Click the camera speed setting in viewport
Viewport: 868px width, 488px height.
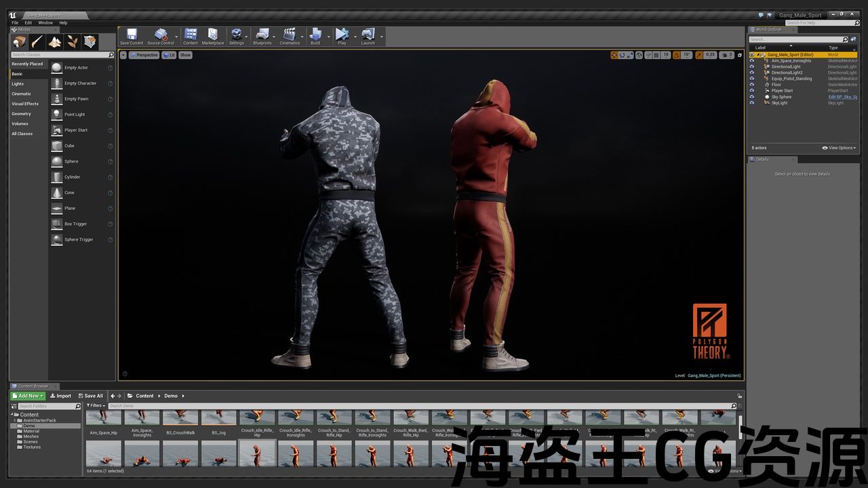(726, 55)
